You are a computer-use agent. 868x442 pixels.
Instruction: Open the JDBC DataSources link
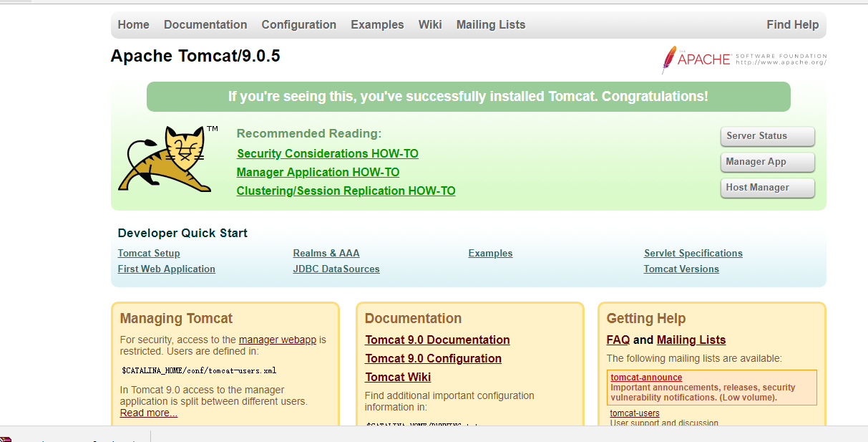tap(336, 269)
